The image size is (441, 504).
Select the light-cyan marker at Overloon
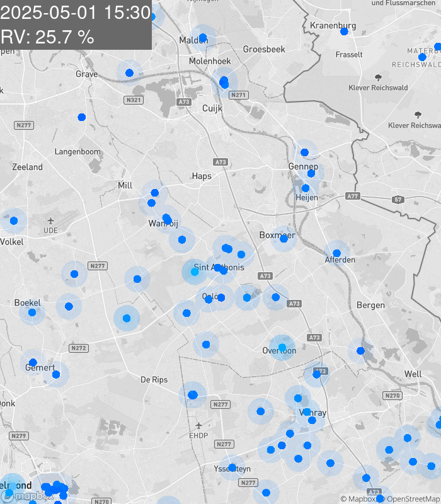[x=282, y=348]
